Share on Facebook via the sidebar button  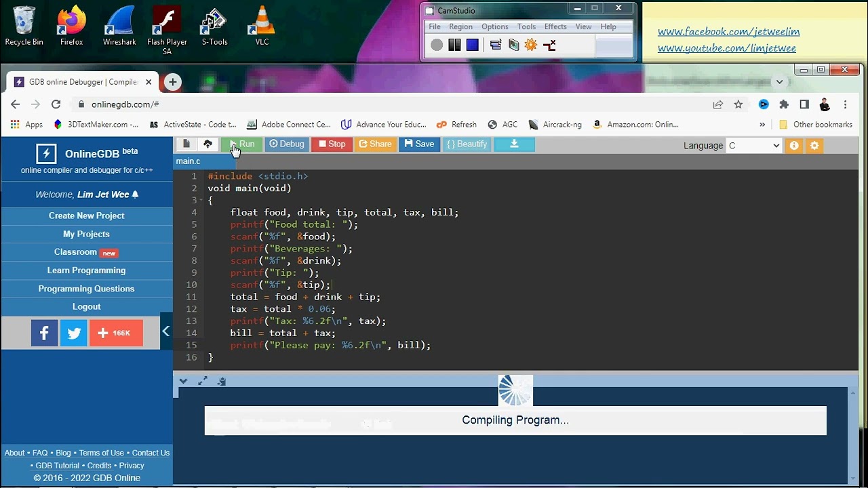(x=44, y=333)
